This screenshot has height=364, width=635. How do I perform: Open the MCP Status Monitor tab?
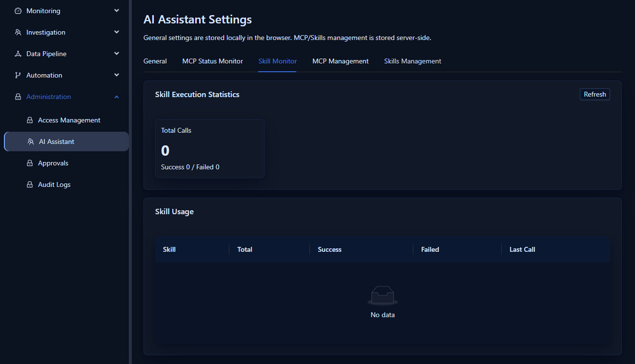[x=213, y=61]
